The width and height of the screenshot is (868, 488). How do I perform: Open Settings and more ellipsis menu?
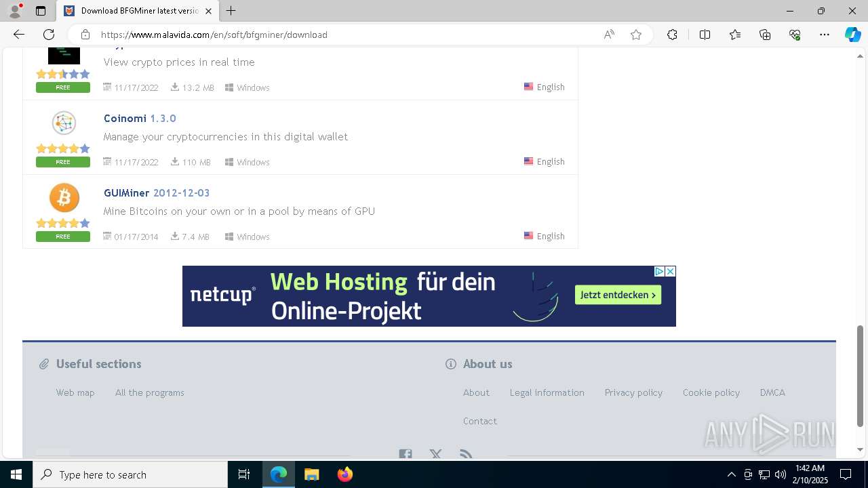(x=825, y=35)
